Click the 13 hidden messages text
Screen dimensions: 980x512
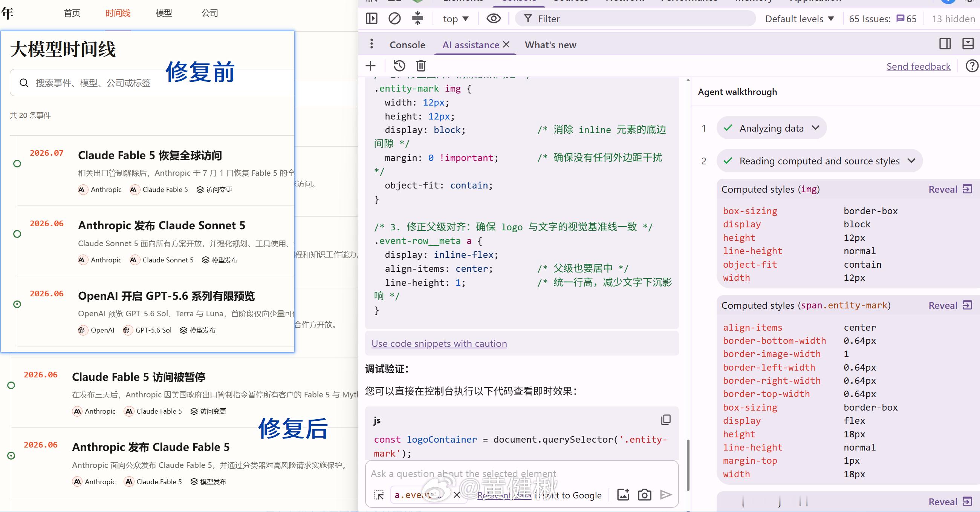[953, 18]
